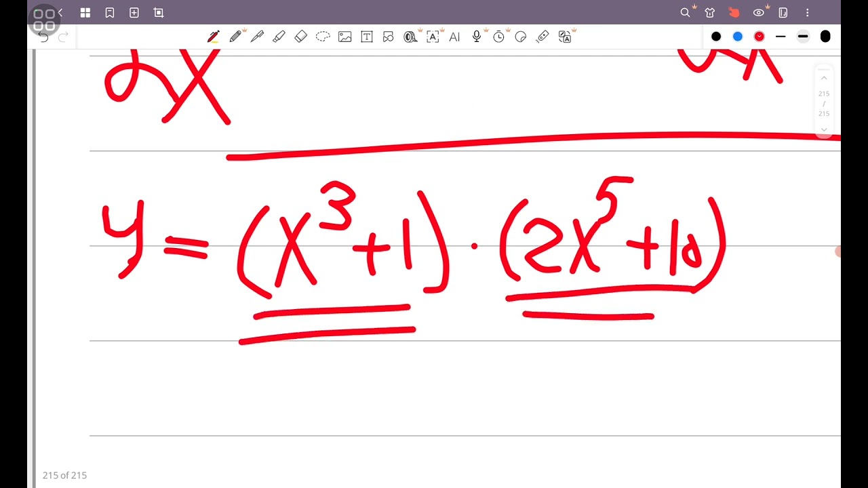Go back to the notes list

click(61, 12)
